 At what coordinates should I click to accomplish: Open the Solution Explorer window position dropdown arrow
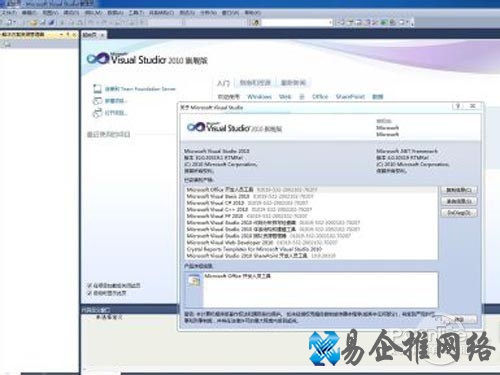point(62,34)
